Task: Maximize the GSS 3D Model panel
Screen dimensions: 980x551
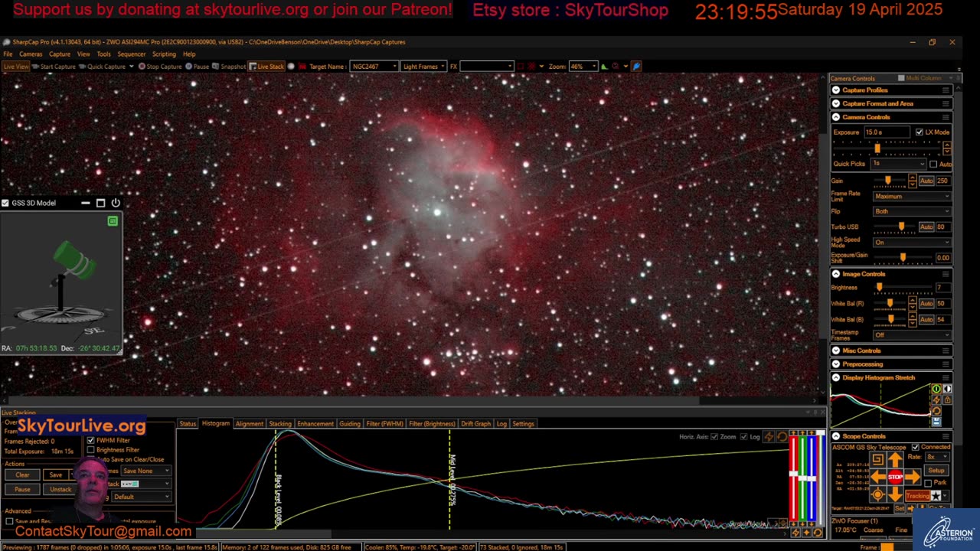Action: [100, 203]
